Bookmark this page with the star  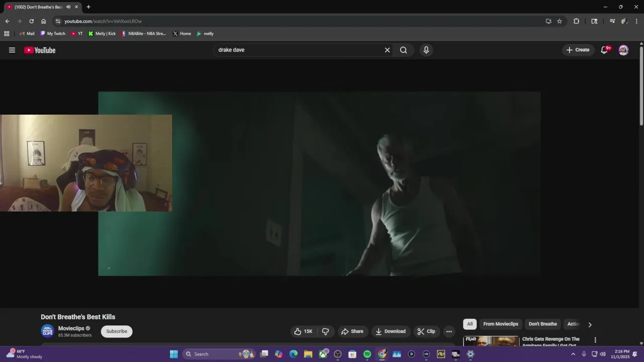coord(559,21)
